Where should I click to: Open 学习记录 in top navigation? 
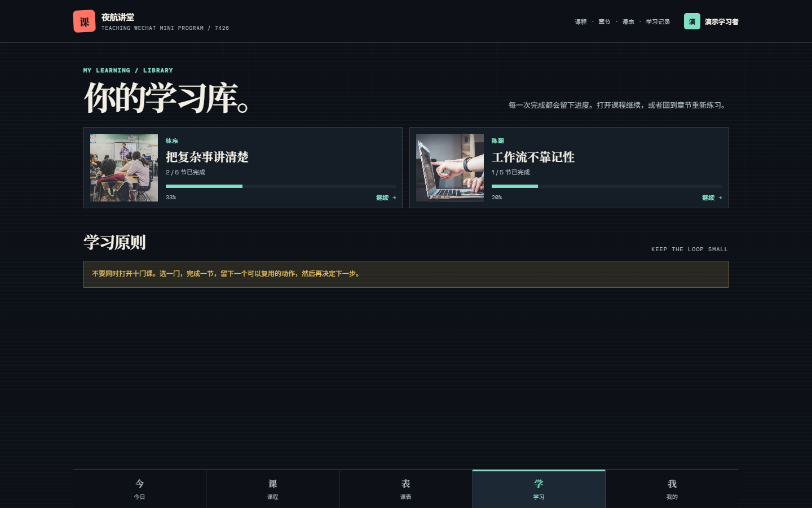[x=658, y=21]
